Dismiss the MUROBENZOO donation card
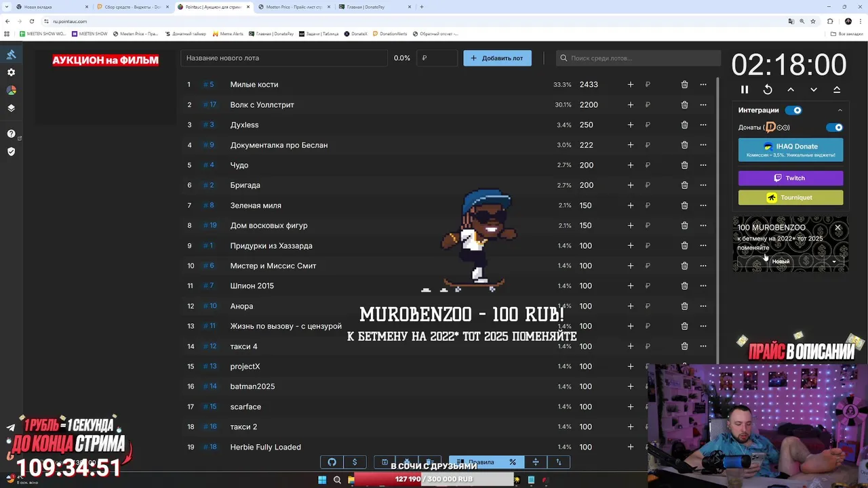The width and height of the screenshot is (868, 488). [x=838, y=228]
